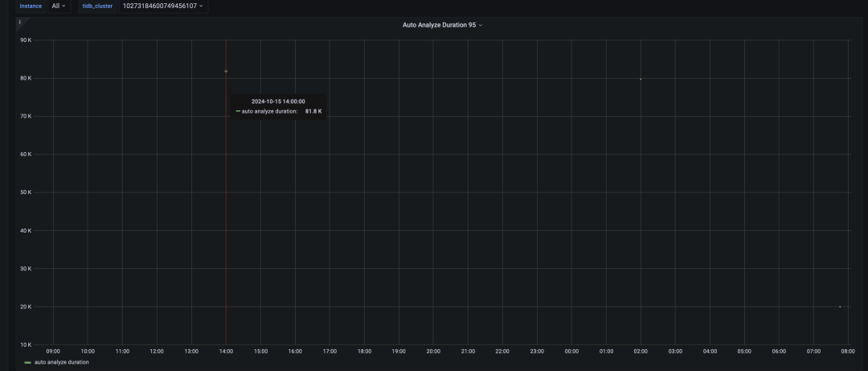The width and height of the screenshot is (868, 371).
Task: Click the chevron beside the All value
Action: tap(63, 6)
